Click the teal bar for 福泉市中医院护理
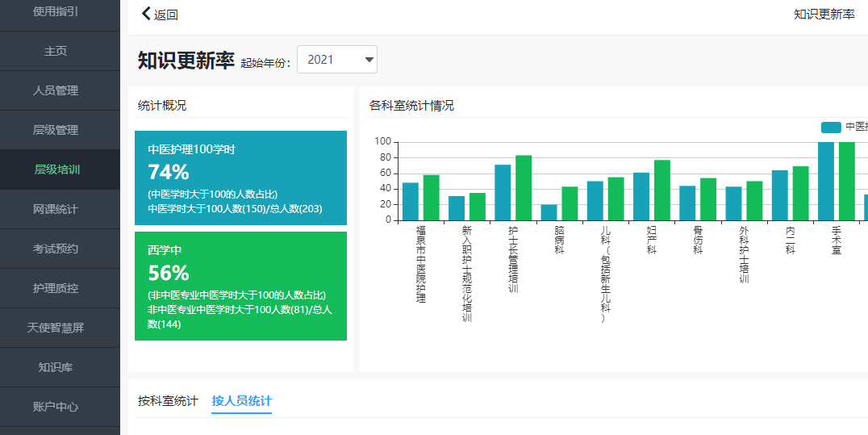Screen dimensions: 868x435 (x=411, y=201)
